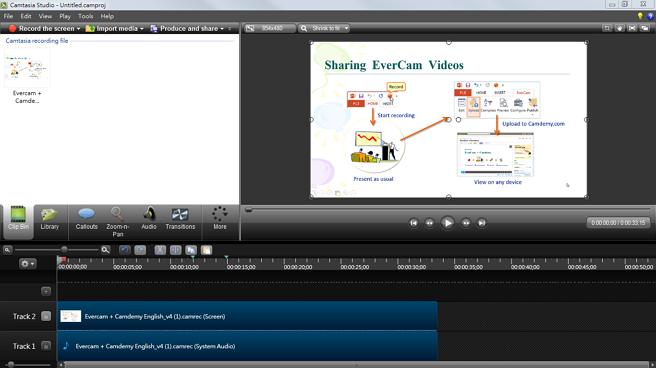Viewport: 656px width, 368px height.
Task: Expand Import media dropdown arrow
Action: 142,28
